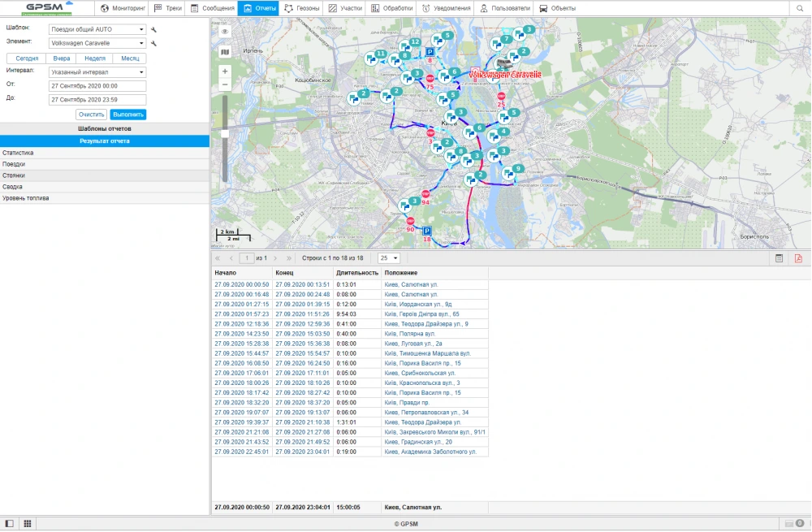Screen dimensions: 812x532
Task: Click wrench icon beside Элемент dropdown
Action: coord(153,43)
